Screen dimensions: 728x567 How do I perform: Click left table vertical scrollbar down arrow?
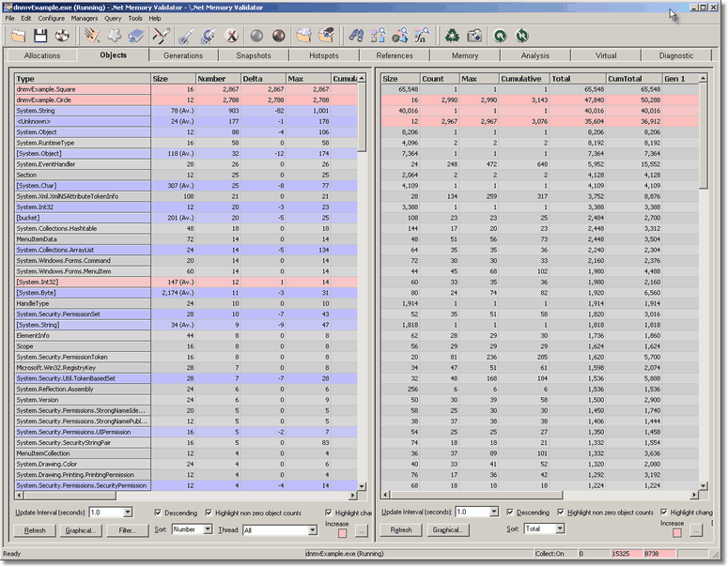(363, 486)
